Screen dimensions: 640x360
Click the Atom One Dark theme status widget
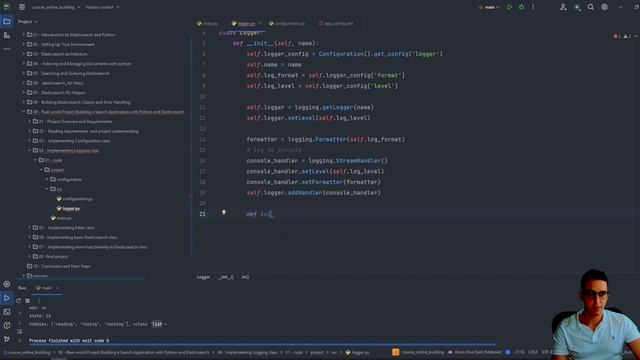click(474, 352)
